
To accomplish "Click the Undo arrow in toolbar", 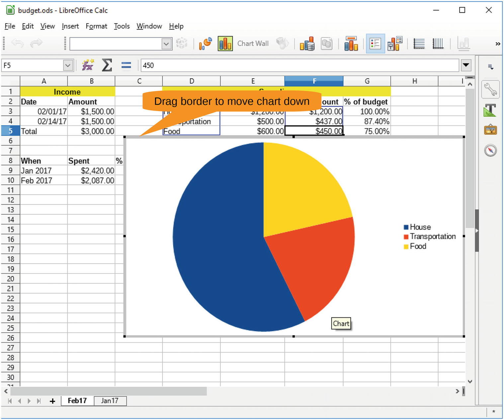I will pyautogui.click(x=17, y=43).
